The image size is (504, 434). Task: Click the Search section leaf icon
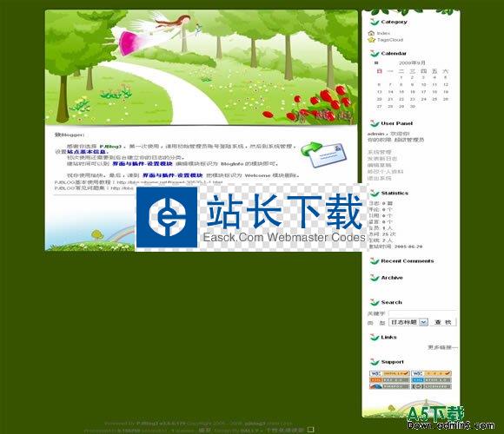tap(375, 302)
